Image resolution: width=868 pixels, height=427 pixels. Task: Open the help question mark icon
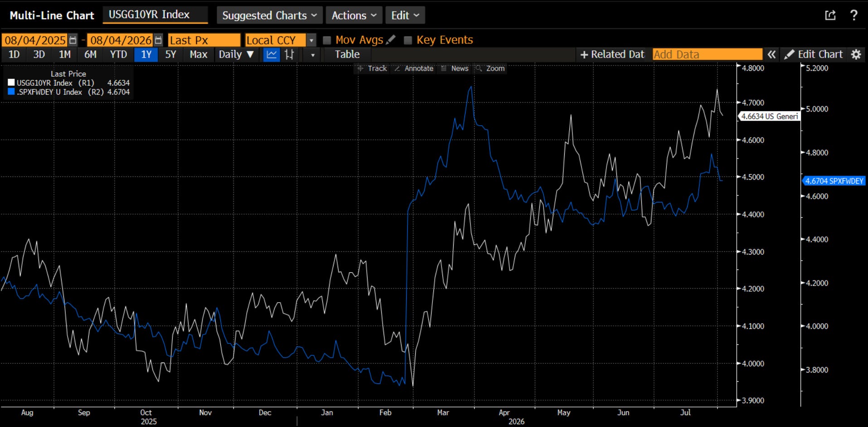coord(853,15)
